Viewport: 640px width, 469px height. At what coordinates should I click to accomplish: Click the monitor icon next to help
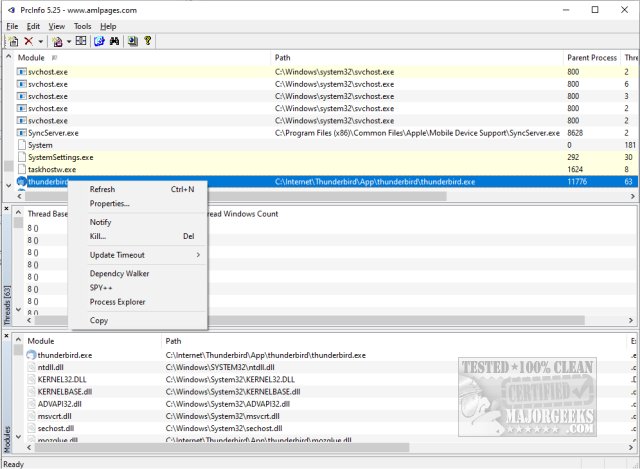131,41
